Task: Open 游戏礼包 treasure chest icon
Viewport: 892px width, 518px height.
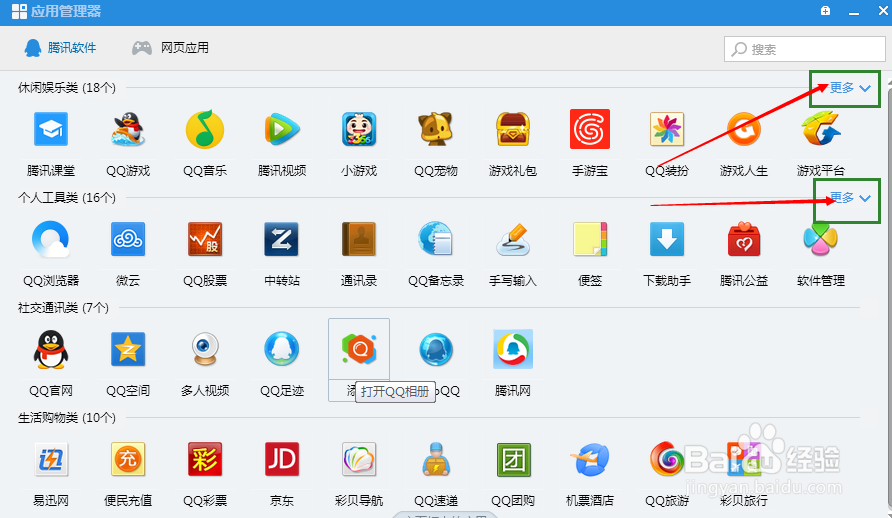Action: coord(513,130)
